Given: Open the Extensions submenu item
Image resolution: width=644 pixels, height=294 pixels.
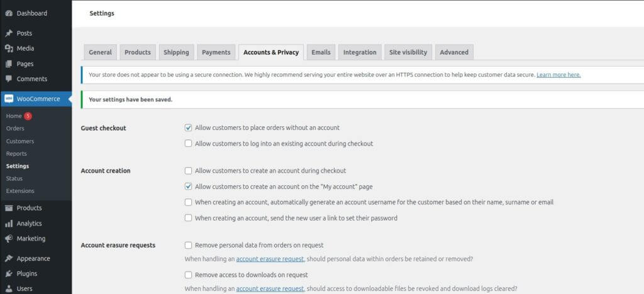Looking at the screenshot, I should (x=20, y=191).
